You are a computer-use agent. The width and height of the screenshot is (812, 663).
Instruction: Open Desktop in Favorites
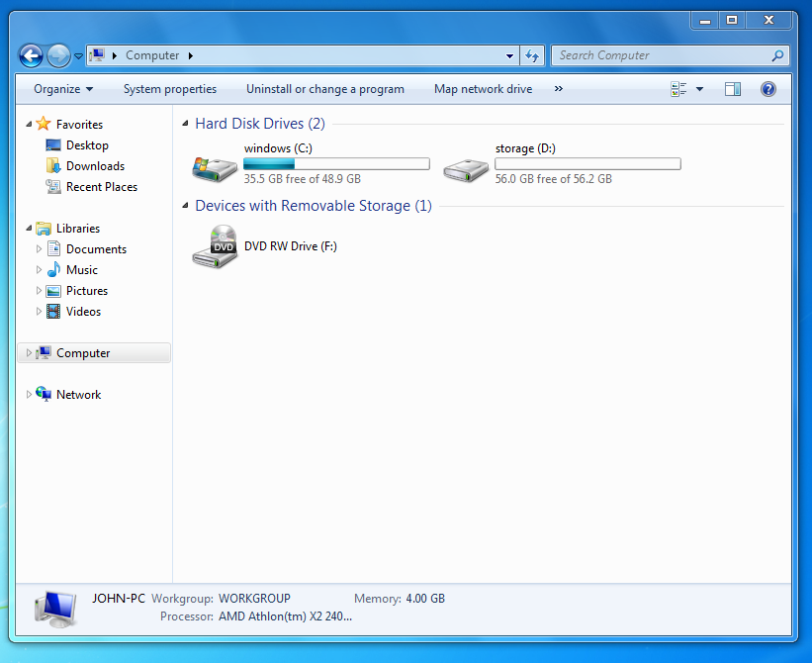click(87, 145)
